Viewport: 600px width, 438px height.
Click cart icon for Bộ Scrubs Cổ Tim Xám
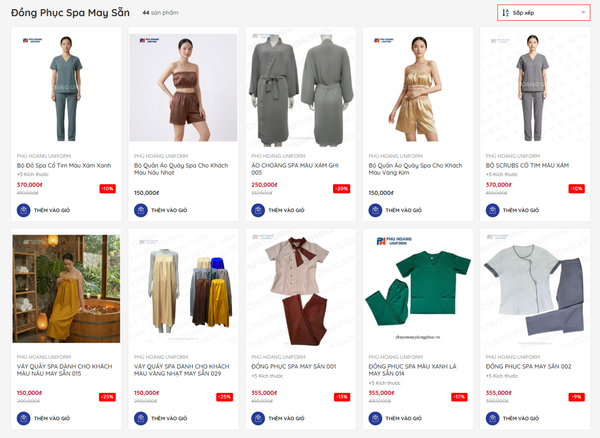(x=492, y=210)
